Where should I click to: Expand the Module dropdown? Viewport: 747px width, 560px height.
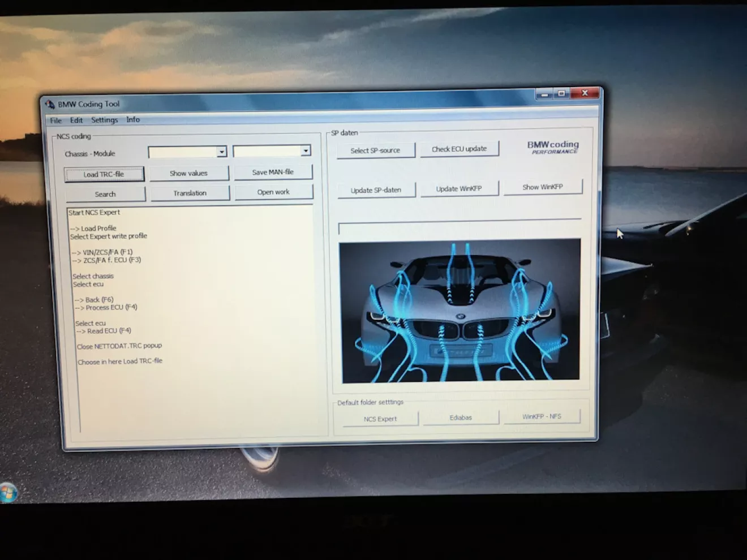[x=306, y=150]
